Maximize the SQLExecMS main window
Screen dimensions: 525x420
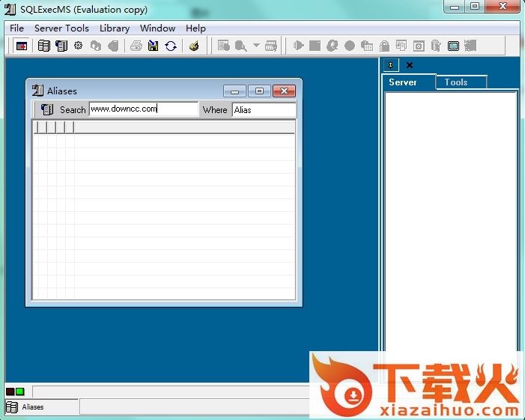click(474, 7)
